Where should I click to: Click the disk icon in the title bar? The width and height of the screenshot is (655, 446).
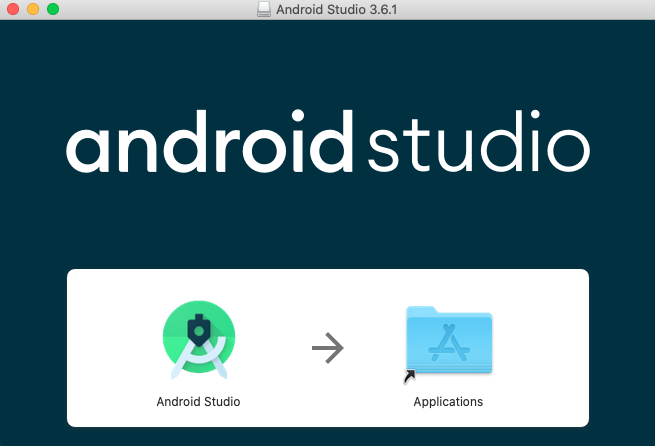coord(264,9)
